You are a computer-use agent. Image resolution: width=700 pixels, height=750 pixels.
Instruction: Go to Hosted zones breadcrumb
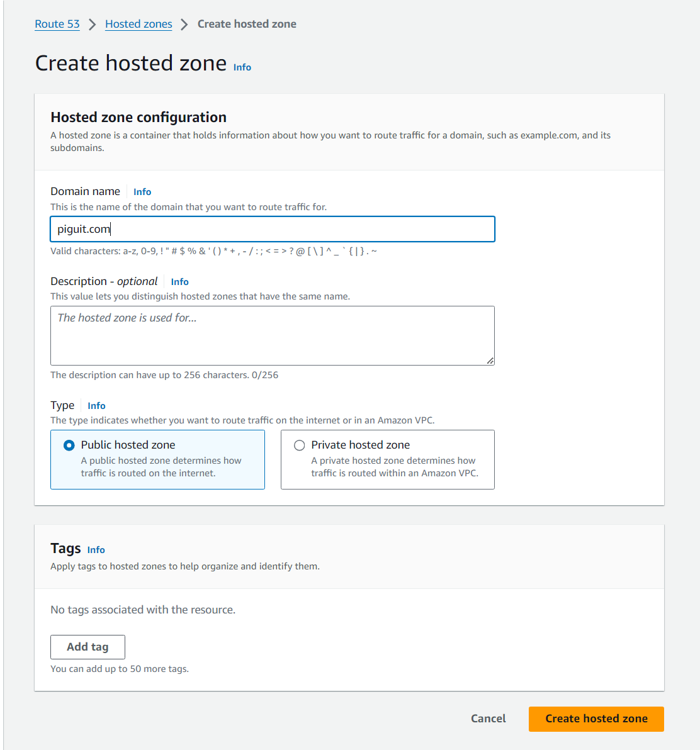138,24
